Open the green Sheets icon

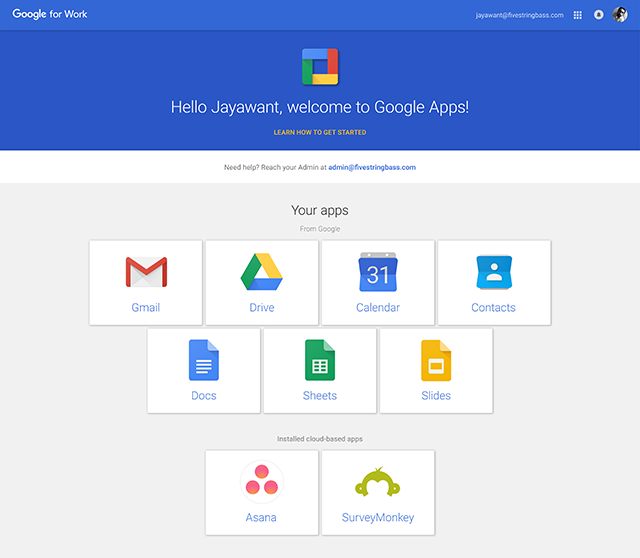point(320,360)
